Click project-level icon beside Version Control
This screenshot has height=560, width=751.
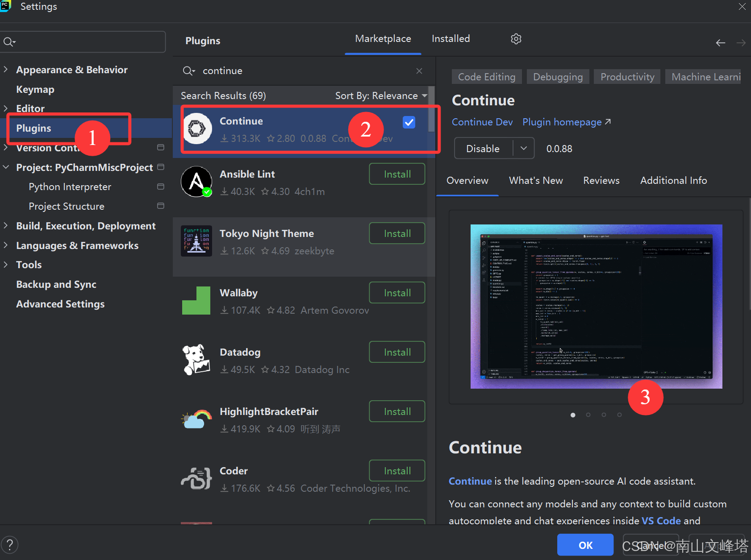coord(161,147)
